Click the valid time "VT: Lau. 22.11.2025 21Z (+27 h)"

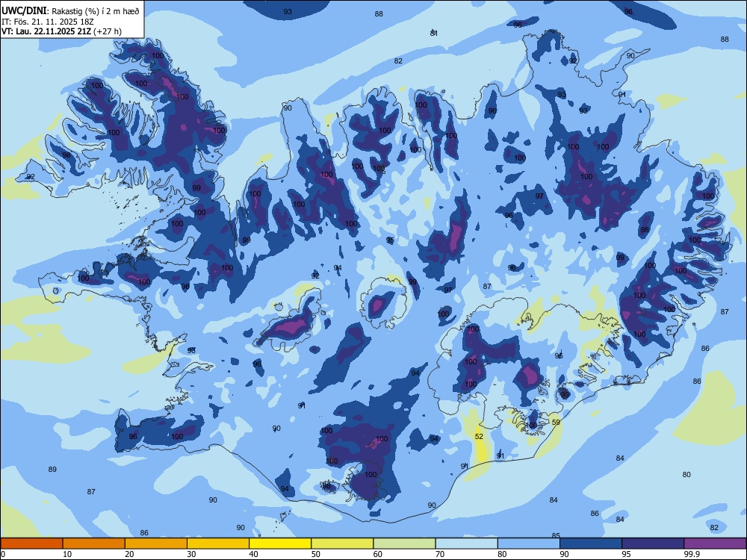click(x=61, y=31)
